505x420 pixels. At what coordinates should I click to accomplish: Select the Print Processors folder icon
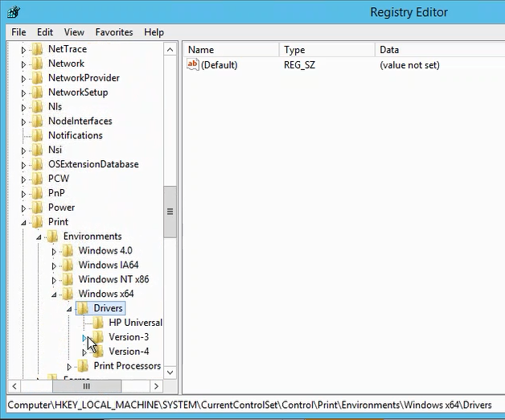(83, 366)
